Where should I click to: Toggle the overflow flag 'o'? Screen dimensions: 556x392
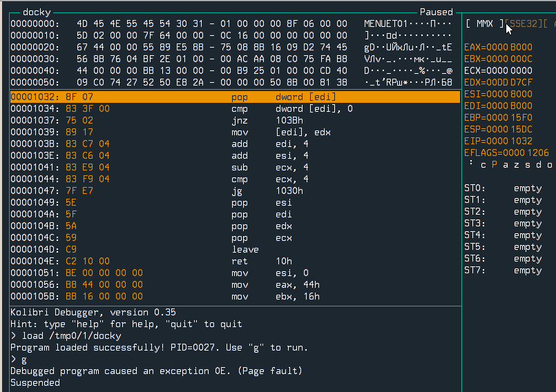click(550, 164)
